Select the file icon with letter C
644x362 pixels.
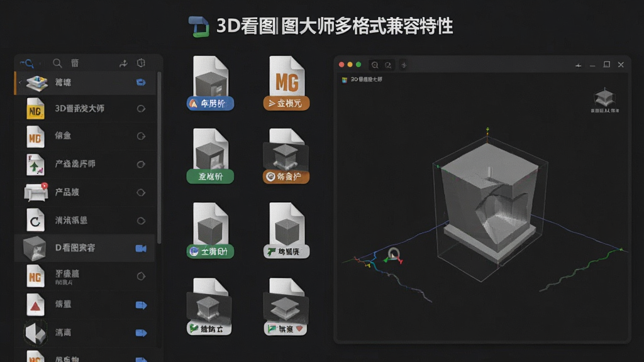pos(35,221)
